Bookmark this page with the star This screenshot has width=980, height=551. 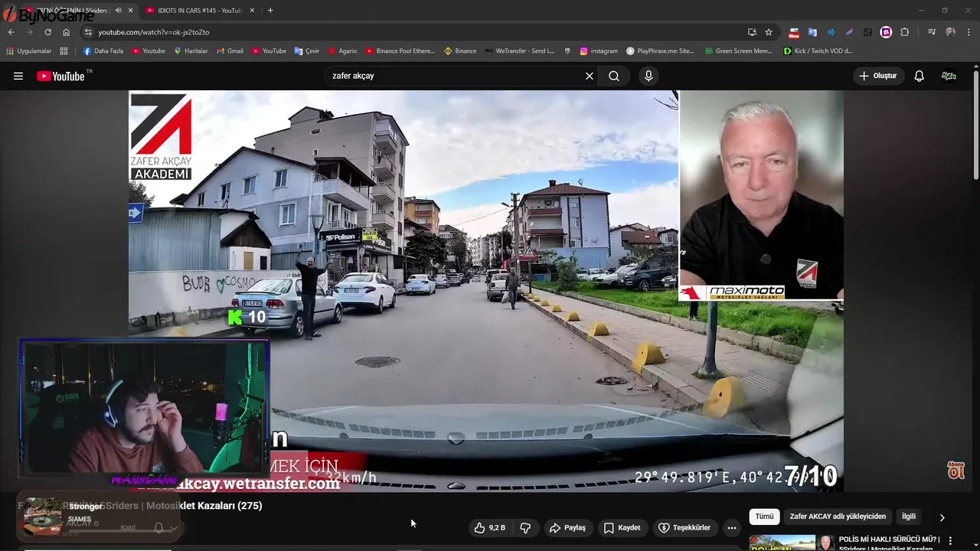pos(769,32)
